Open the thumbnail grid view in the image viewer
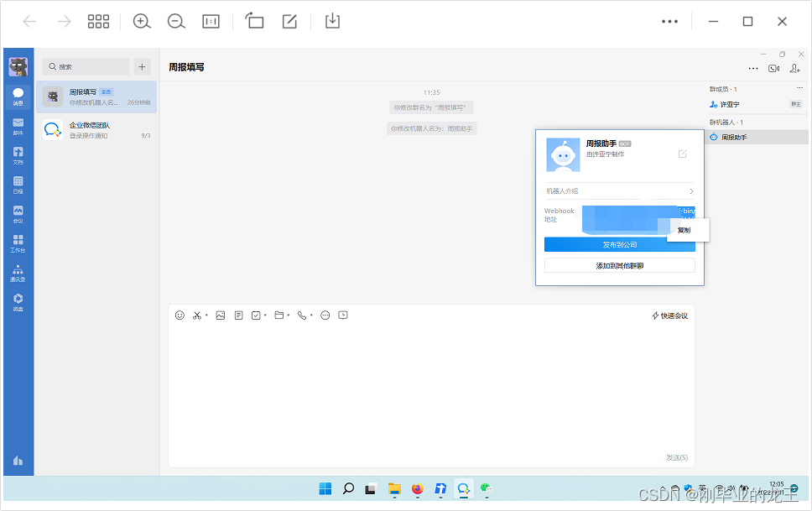 98,21
